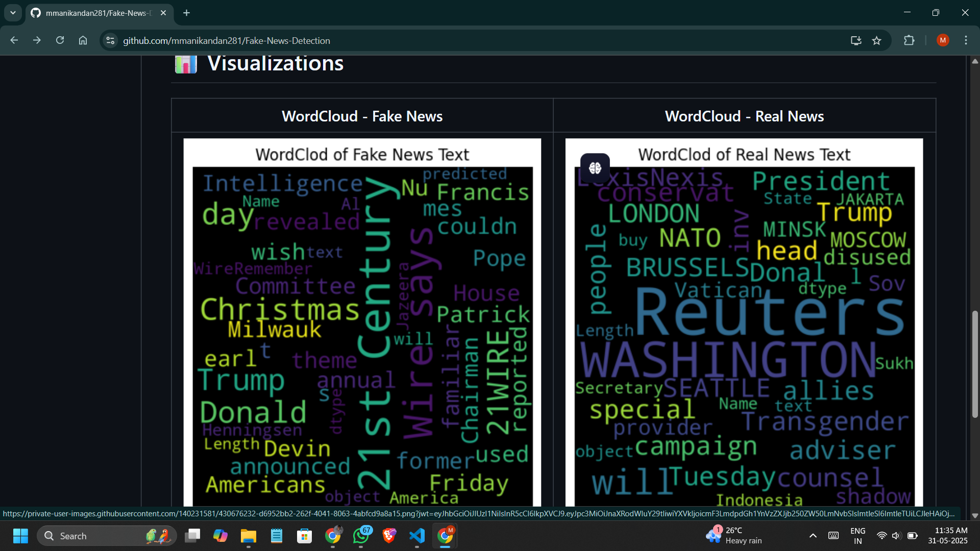The width and height of the screenshot is (980, 551).
Task: Launch Copilot from the taskbar
Action: click(220, 536)
